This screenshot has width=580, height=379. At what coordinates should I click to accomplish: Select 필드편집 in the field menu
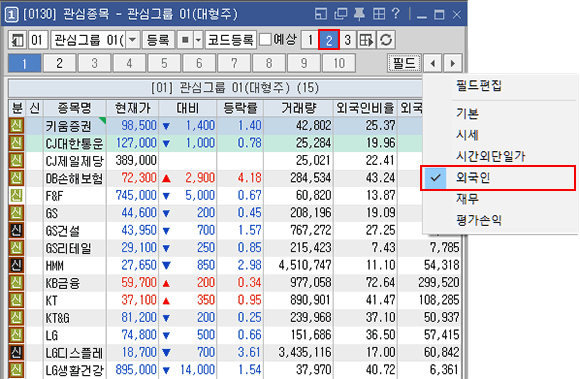coord(479,86)
